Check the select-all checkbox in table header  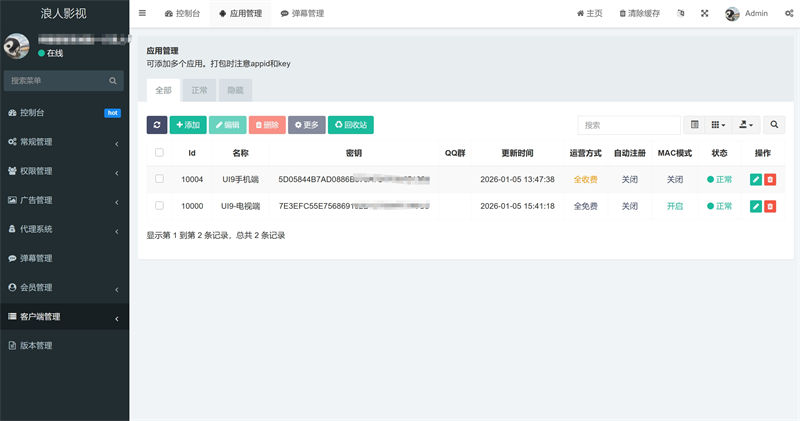pyautogui.click(x=159, y=153)
